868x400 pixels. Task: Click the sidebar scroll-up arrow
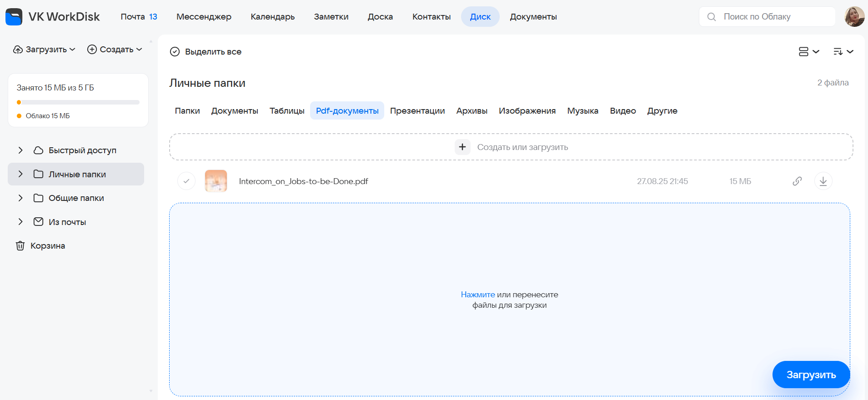(151, 41)
